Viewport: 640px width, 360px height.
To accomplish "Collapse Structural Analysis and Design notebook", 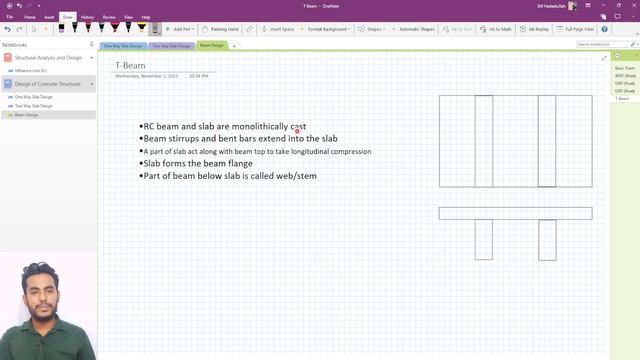I will pyautogui.click(x=91, y=58).
